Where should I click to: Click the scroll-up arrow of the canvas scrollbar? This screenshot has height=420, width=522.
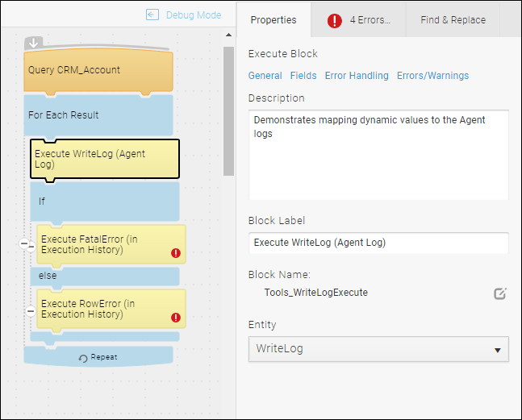click(x=228, y=35)
